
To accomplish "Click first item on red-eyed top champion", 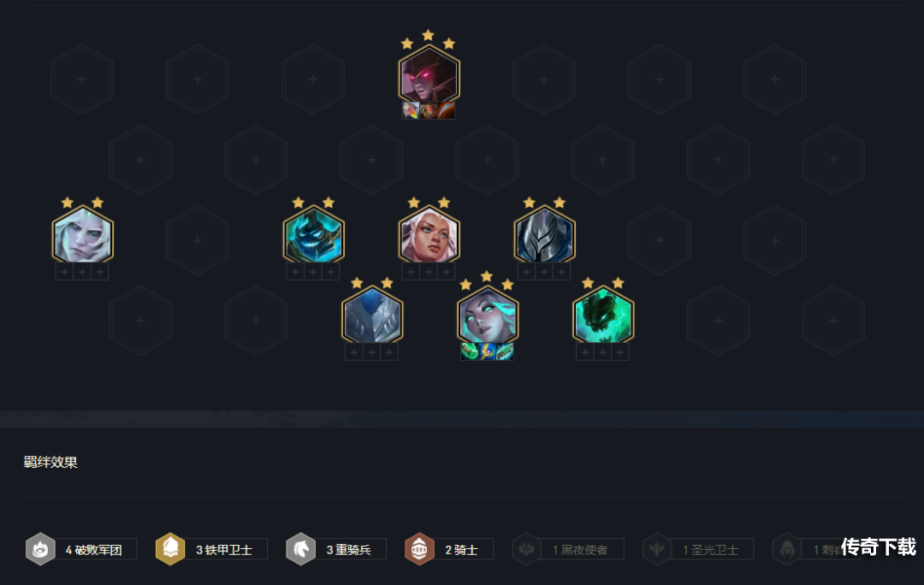I will 411,110.
